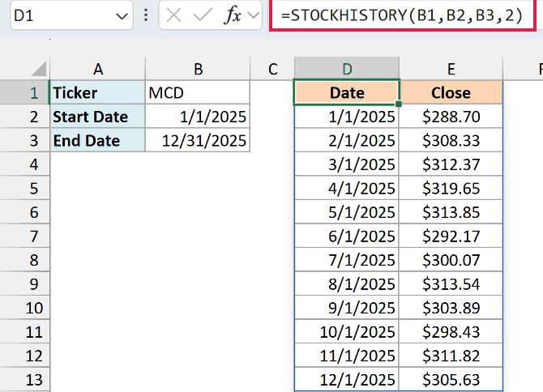
Task: Click the $311.82 close price
Action: click(x=451, y=356)
